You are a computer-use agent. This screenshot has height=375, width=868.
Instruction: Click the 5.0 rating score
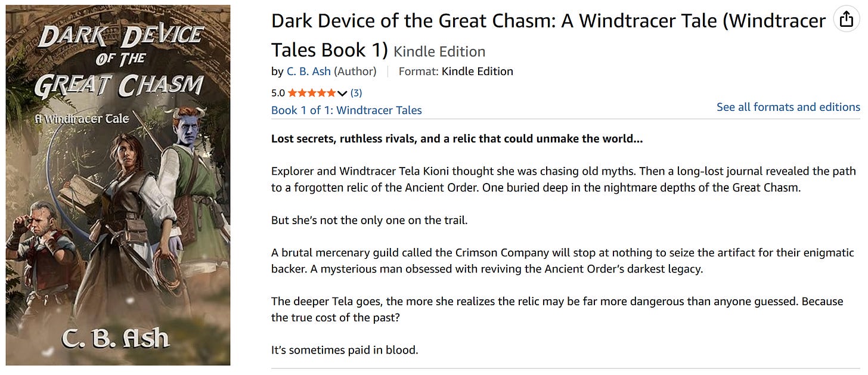[x=278, y=92]
